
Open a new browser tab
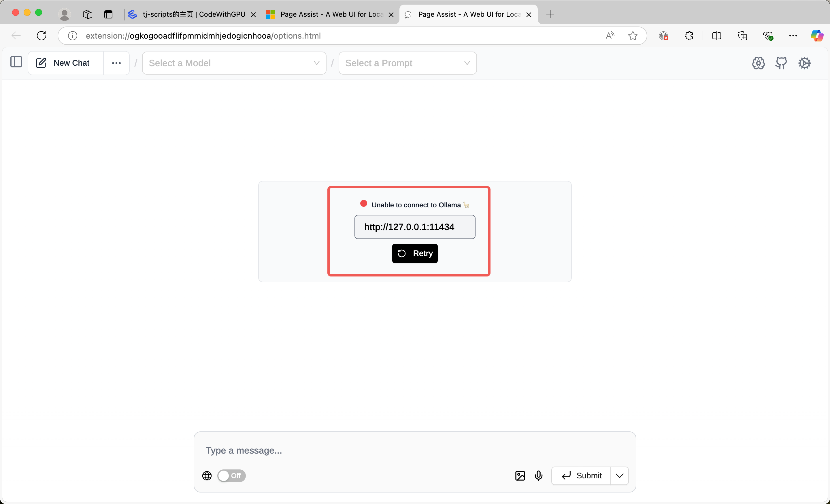[550, 14]
